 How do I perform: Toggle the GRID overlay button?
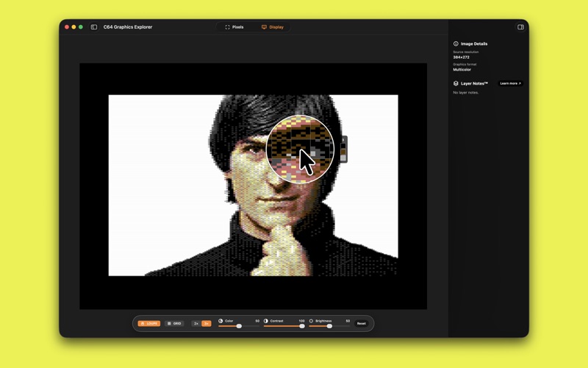coord(174,323)
